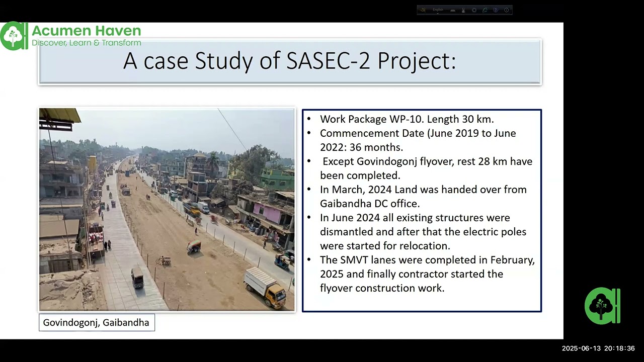Click the text 'been completed.'

[360, 175]
